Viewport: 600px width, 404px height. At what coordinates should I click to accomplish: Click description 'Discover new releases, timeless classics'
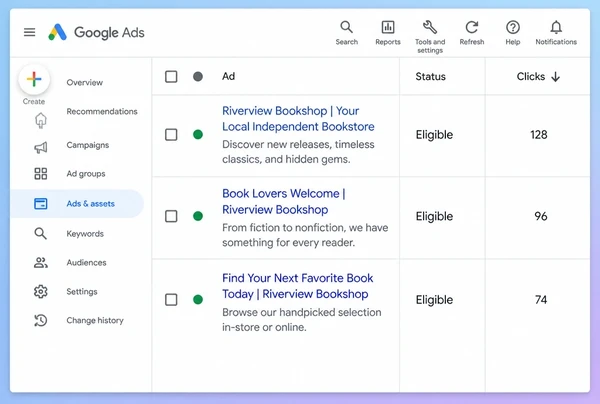298,152
